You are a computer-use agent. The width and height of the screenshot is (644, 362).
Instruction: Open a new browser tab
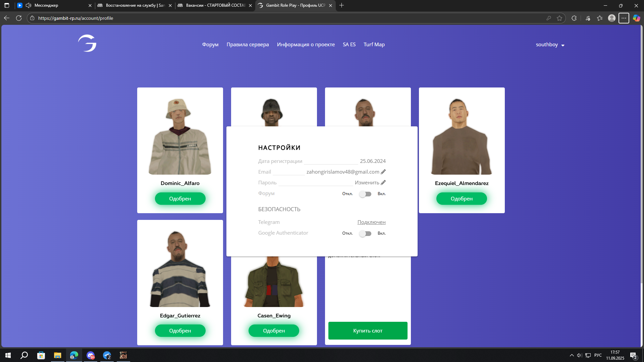(x=341, y=5)
